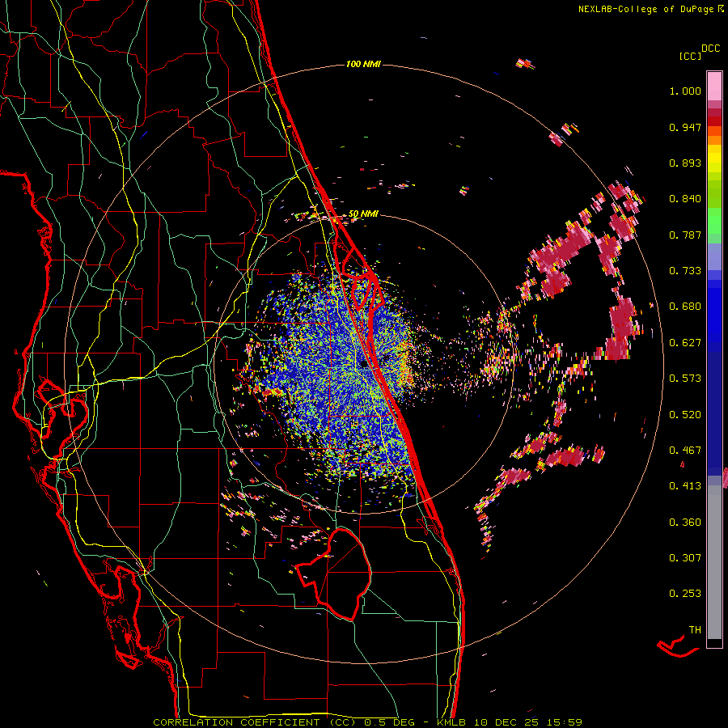Click the 0.733 legend value

click(685, 271)
